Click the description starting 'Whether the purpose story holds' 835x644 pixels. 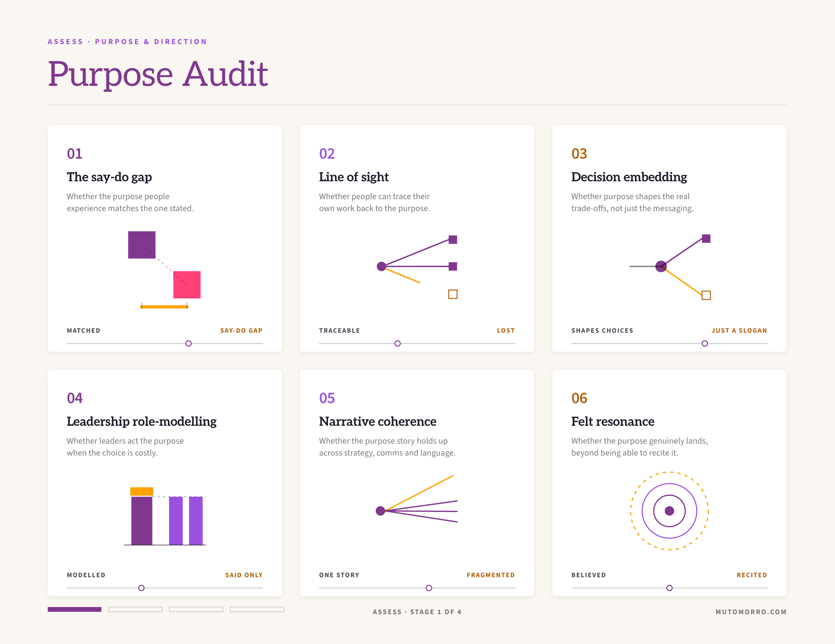387,447
